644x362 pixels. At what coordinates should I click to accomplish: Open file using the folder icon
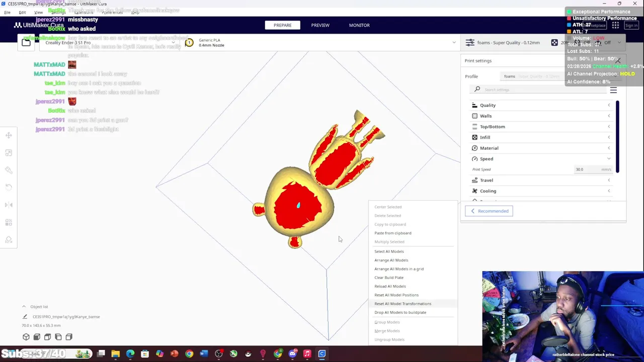click(x=26, y=43)
